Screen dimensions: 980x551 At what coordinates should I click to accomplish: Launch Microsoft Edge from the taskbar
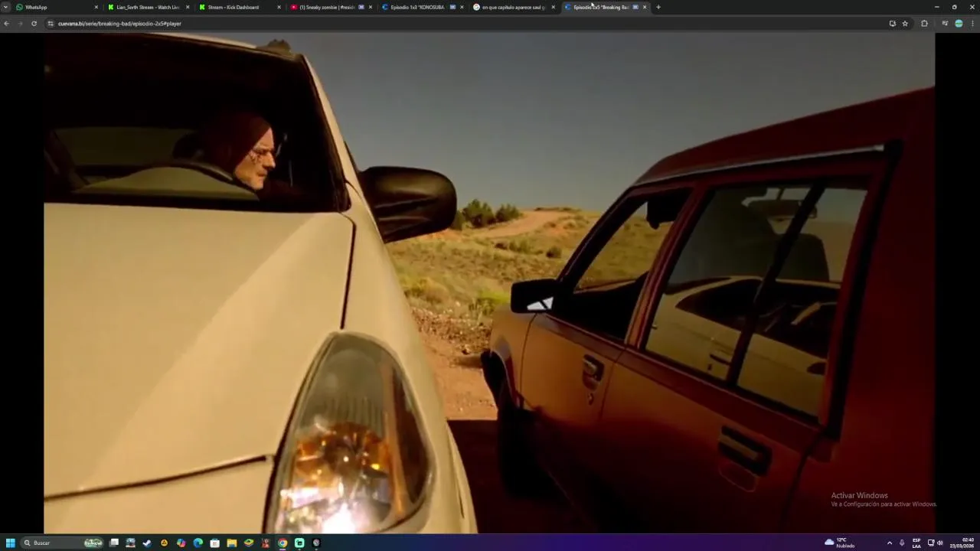tap(198, 543)
